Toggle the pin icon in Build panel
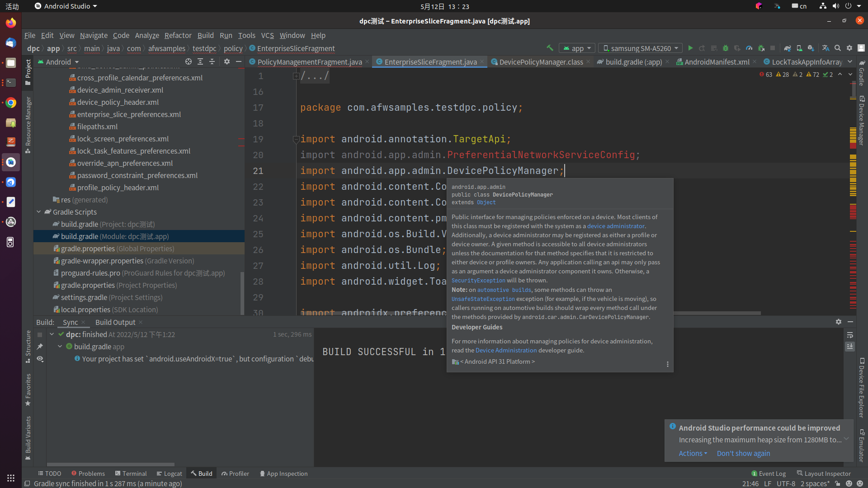Image resolution: width=868 pixels, height=488 pixels. (40, 347)
